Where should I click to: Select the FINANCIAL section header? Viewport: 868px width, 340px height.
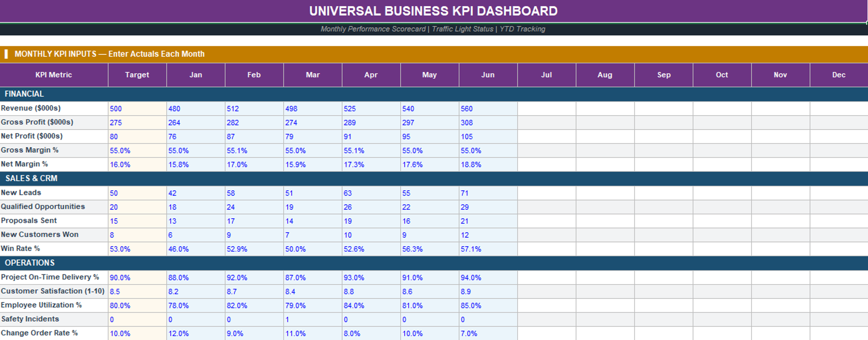click(x=434, y=94)
